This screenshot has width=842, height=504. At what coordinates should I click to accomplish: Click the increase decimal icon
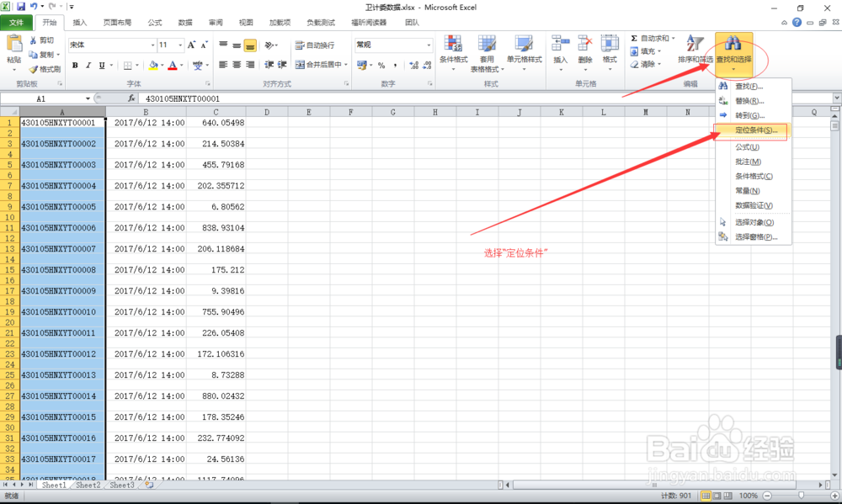(413, 66)
